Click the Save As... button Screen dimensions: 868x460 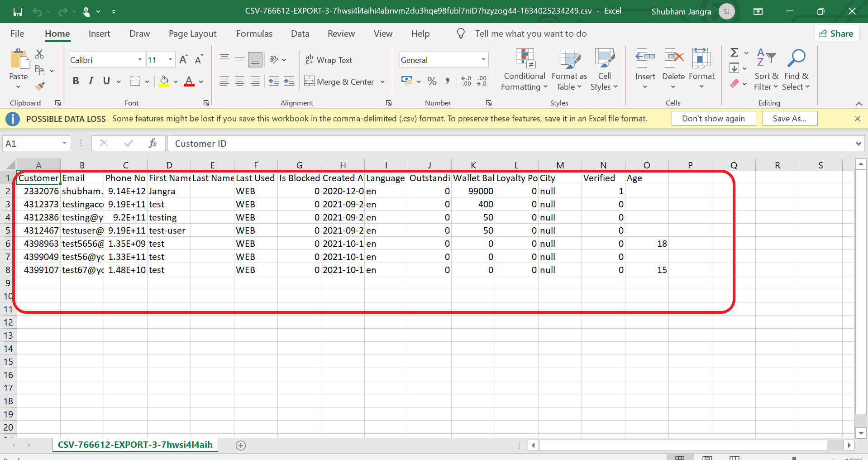[x=790, y=119]
